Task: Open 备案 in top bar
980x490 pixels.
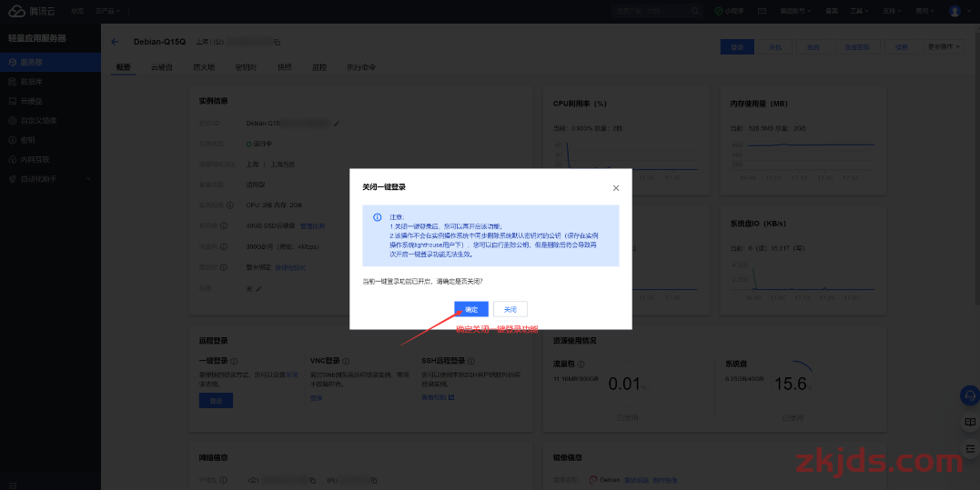Action: click(832, 11)
